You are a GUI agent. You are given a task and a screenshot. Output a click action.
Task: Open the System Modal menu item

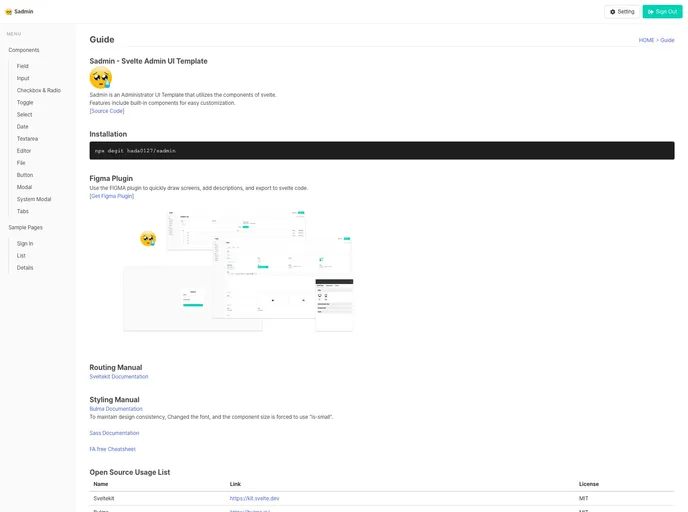pyautogui.click(x=34, y=199)
